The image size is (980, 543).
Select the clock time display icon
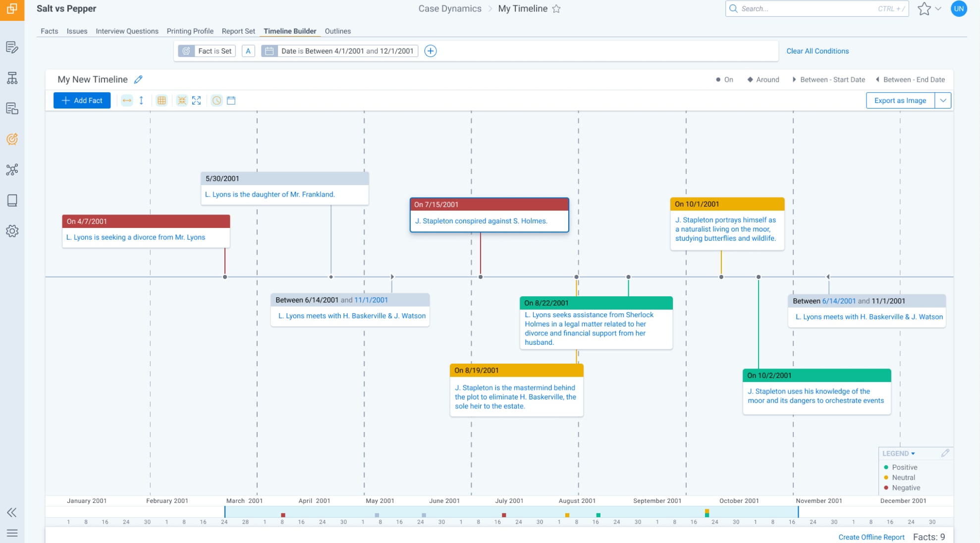pos(217,100)
